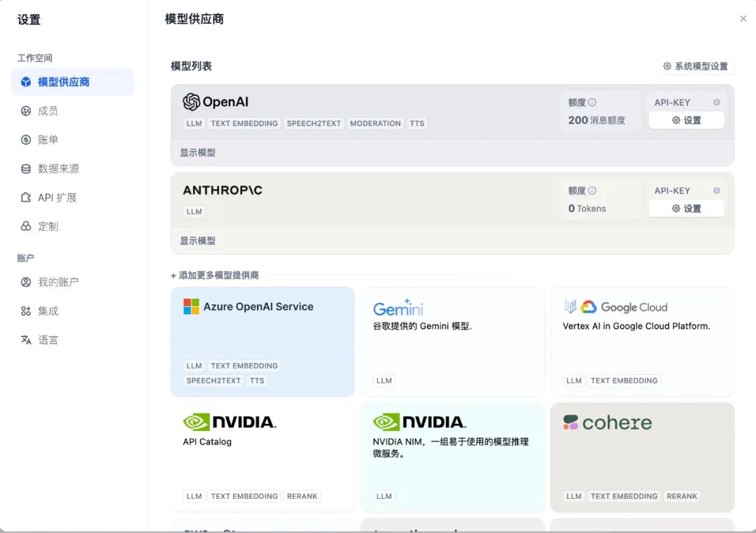Screen dimensions: 756x533
Task: Click the 数据来源 database icon
Action: point(26,169)
